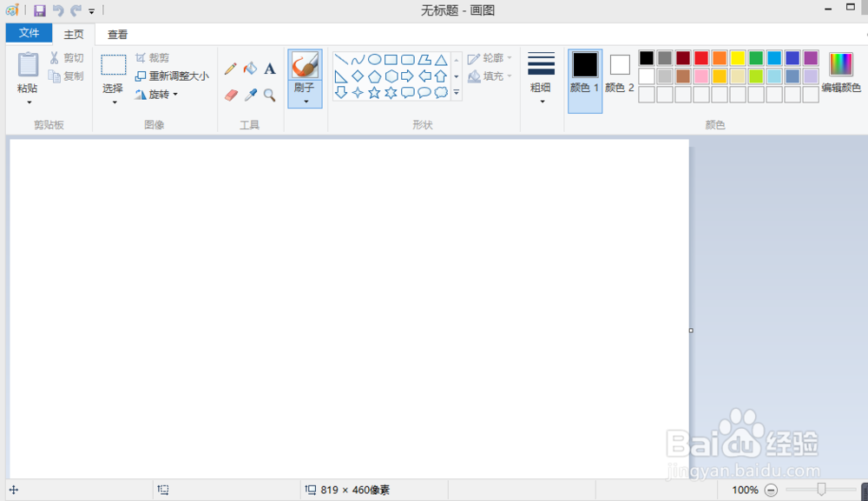The image size is (868, 501).
Task: Choose the Cloud callout shape
Action: click(x=441, y=92)
